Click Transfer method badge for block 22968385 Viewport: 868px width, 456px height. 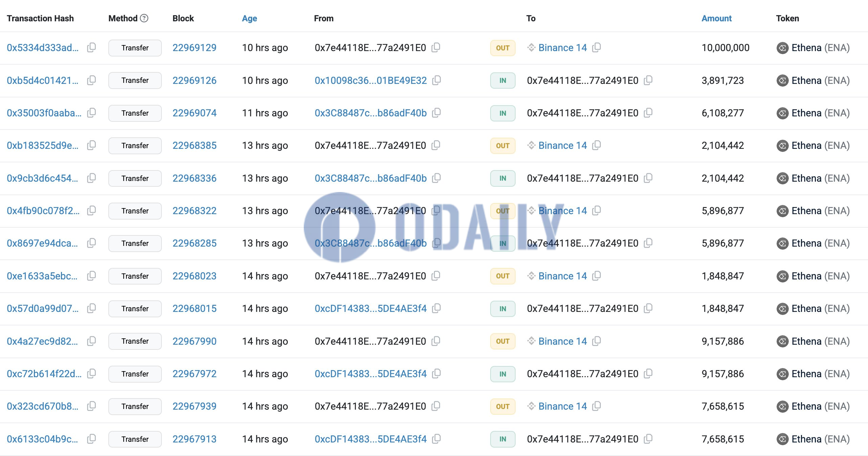tap(135, 146)
